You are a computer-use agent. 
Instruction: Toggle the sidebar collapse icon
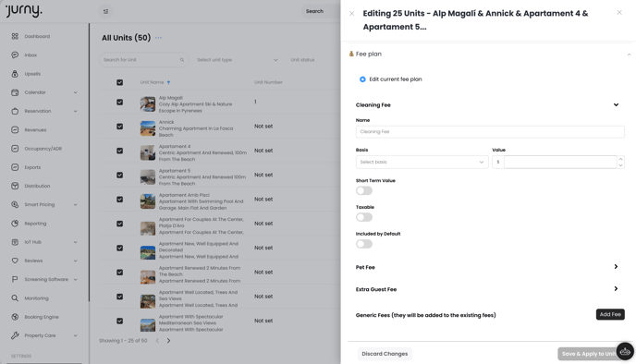pos(106,11)
